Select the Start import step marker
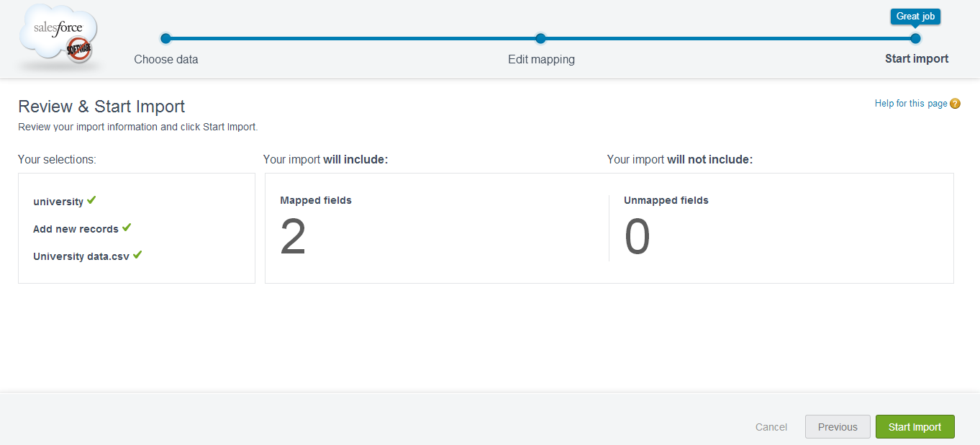 915,38
